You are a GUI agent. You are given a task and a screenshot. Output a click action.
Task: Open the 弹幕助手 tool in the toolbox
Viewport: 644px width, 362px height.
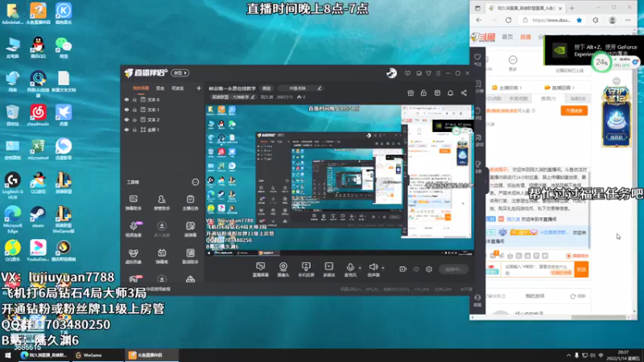point(133,203)
